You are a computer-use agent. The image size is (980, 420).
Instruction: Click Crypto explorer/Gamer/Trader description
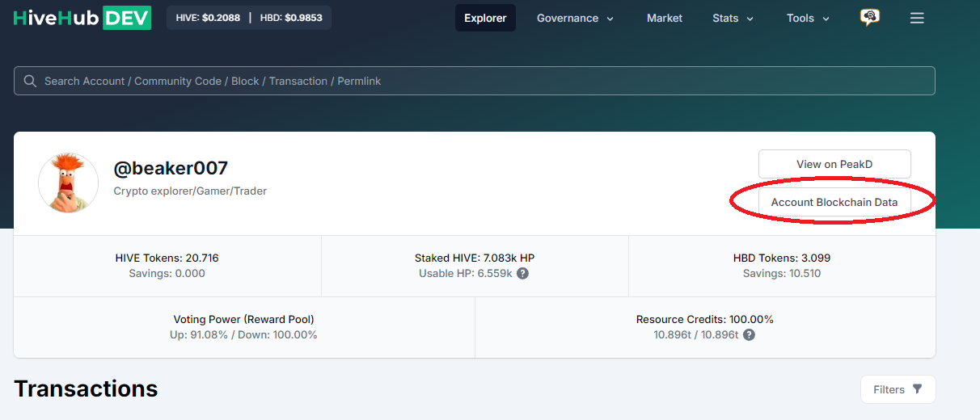coord(190,191)
